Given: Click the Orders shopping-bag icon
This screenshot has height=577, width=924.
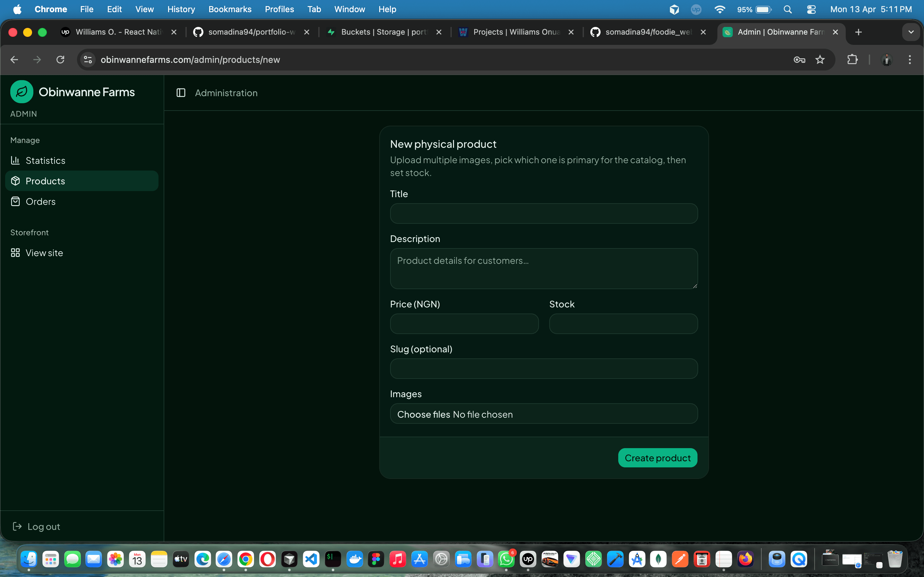Looking at the screenshot, I should [x=16, y=202].
